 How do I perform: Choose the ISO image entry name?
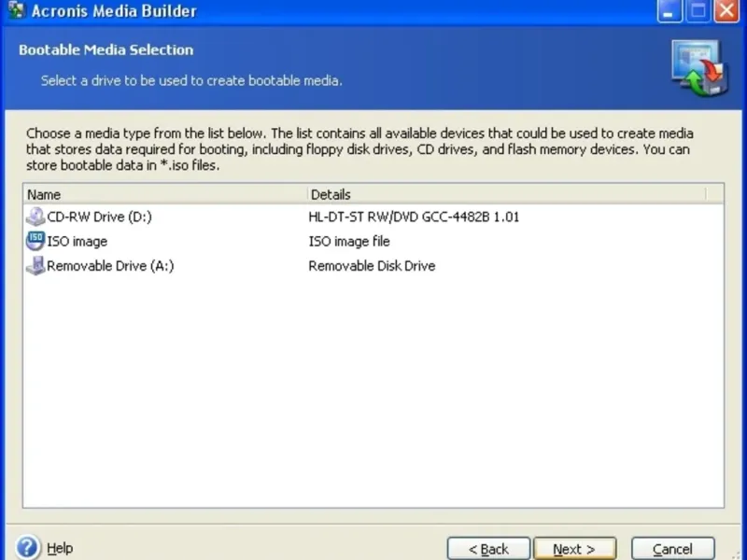point(77,242)
